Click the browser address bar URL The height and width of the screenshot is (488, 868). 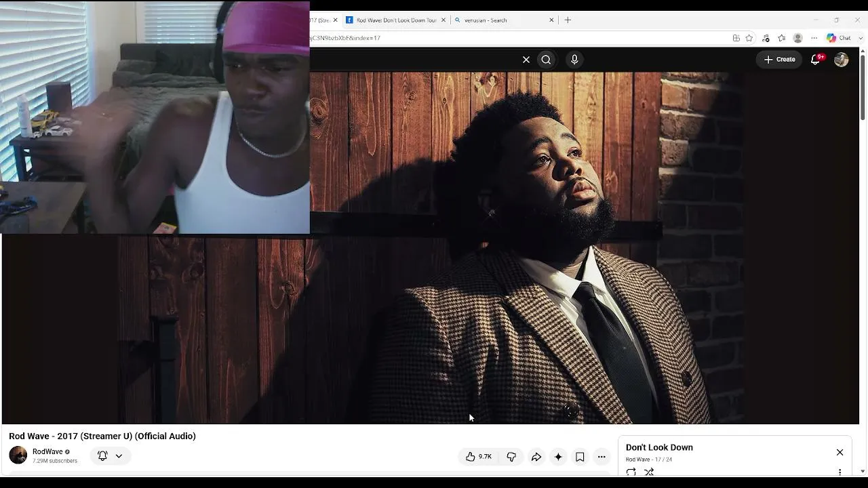click(x=345, y=38)
